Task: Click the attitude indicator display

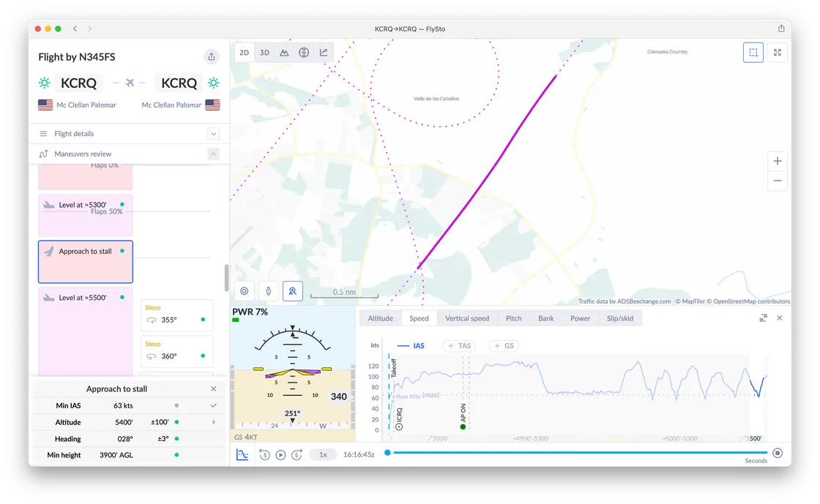Action: pos(293,374)
